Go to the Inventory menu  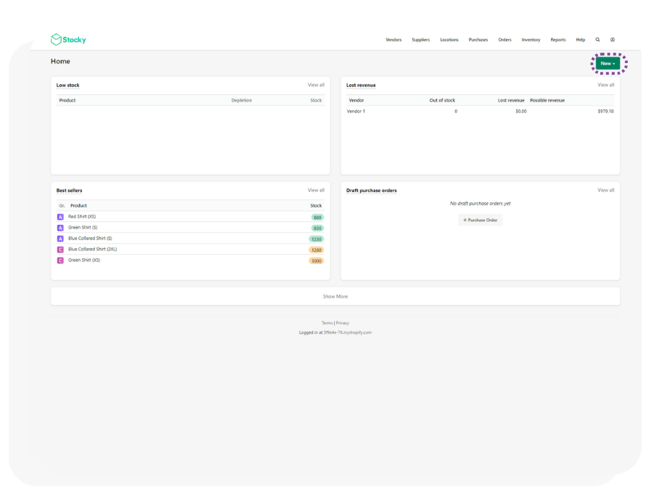[531, 40]
